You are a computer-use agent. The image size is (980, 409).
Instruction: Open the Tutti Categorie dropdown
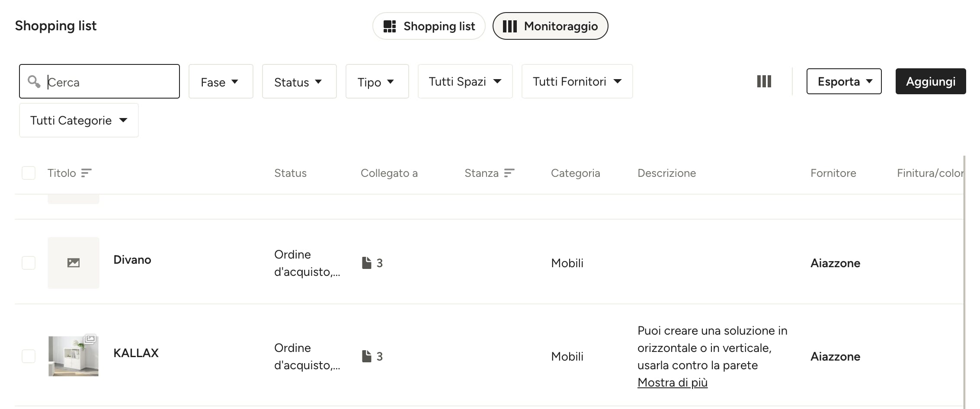(79, 120)
